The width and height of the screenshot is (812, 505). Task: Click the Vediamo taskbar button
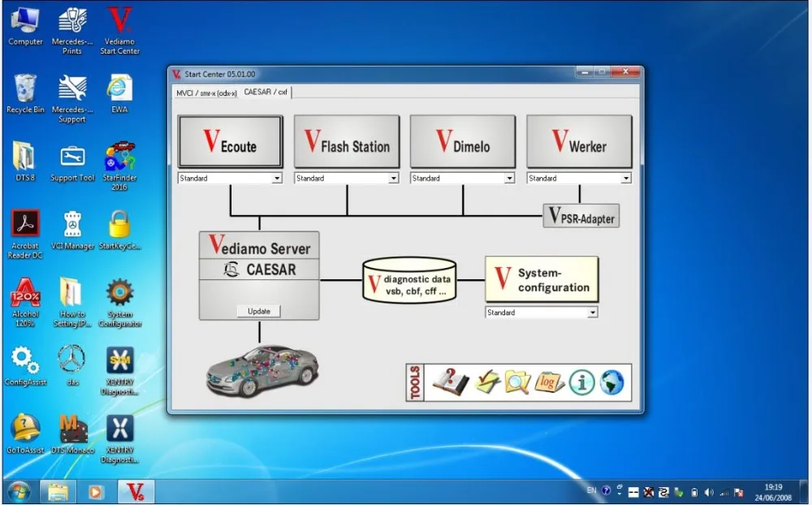[136, 491]
